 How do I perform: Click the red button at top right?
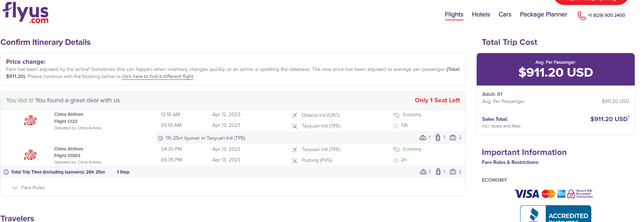tap(591, 2)
